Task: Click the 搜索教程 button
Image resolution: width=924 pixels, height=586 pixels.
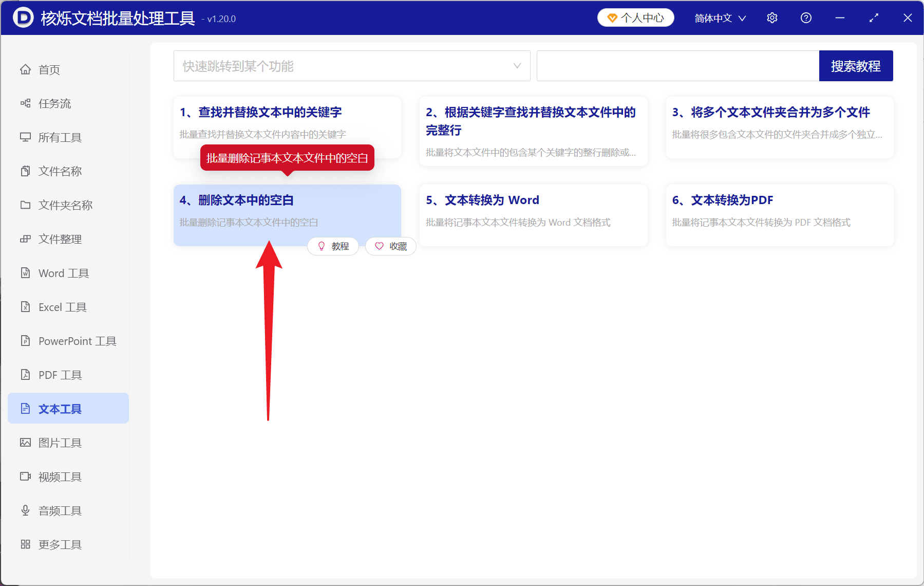Action: (x=856, y=66)
